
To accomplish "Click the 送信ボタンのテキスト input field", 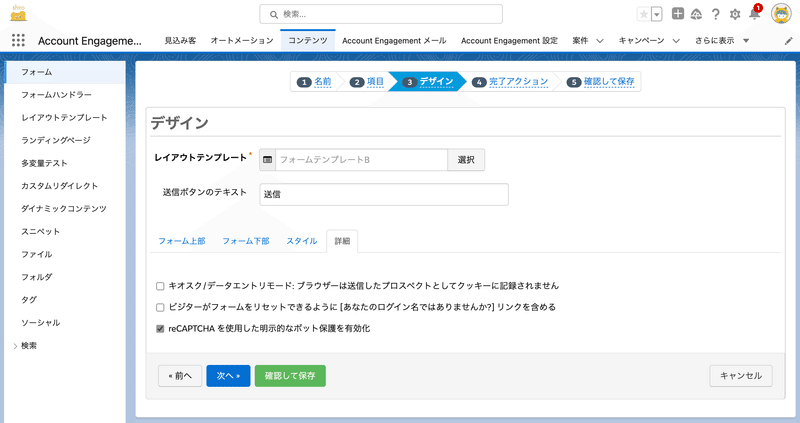I will 384,194.
